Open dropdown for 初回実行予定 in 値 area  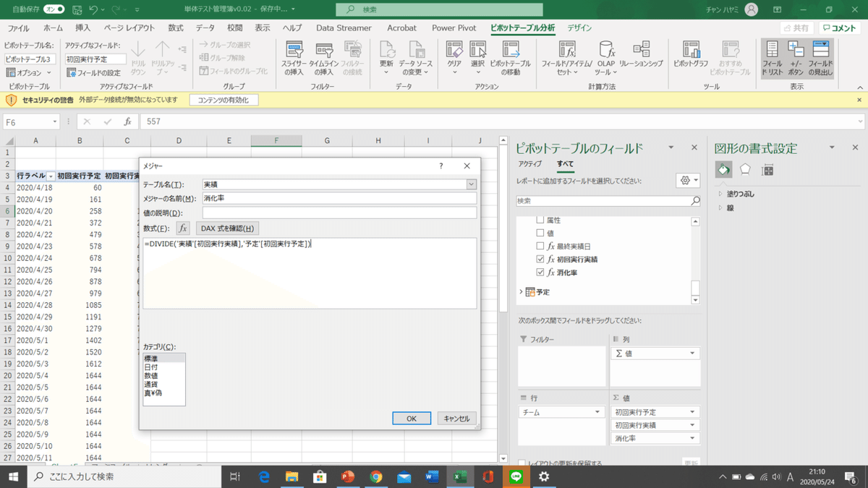click(692, 412)
